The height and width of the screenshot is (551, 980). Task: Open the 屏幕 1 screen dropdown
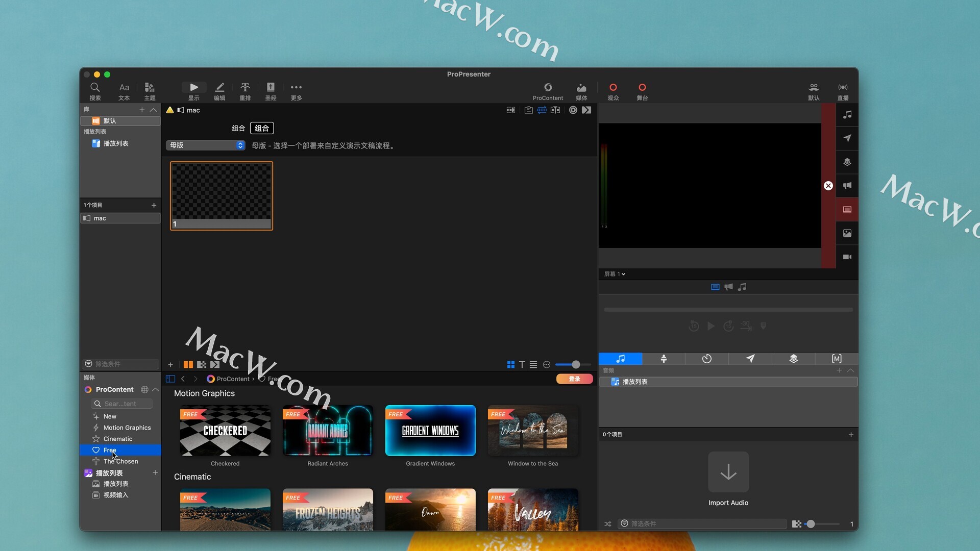pos(615,274)
